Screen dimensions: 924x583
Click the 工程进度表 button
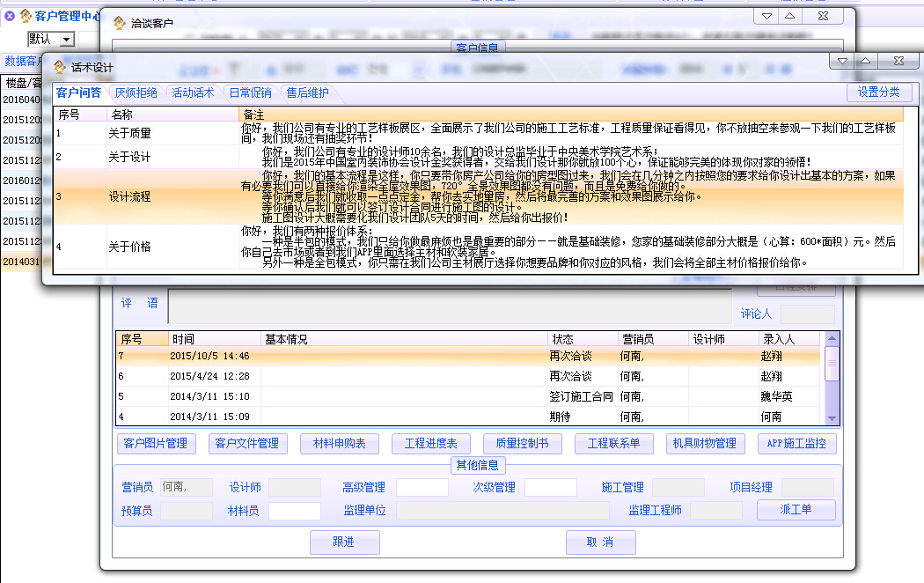click(x=431, y=444)
